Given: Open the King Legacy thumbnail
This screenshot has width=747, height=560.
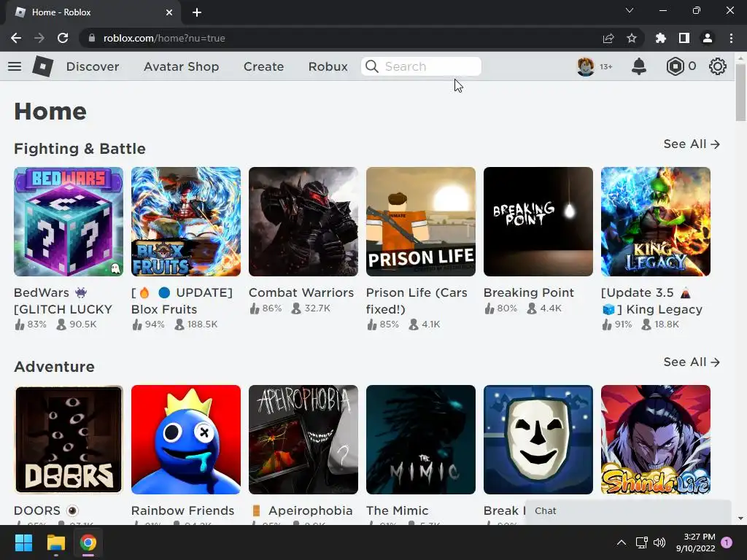Looking at the screenshot, I should click(656, 222).
